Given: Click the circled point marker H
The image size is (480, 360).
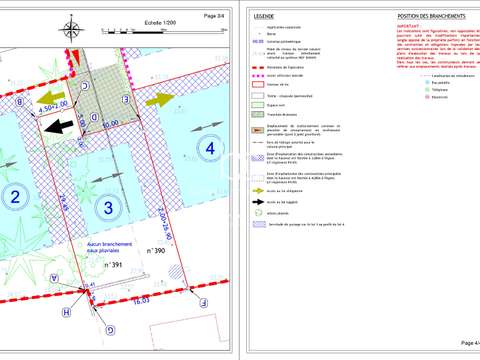Looking at the screenshot, I should coord(67,312).
